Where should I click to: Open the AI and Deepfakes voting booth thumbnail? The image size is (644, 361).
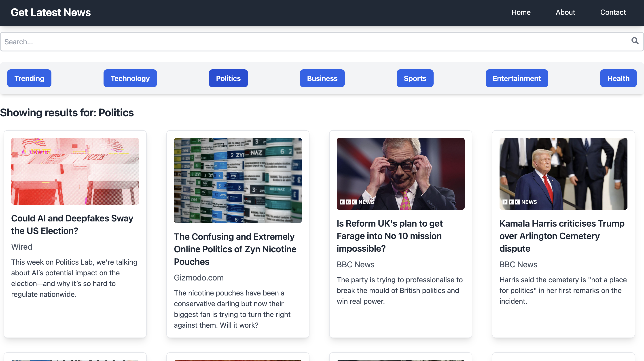point(75,171)
